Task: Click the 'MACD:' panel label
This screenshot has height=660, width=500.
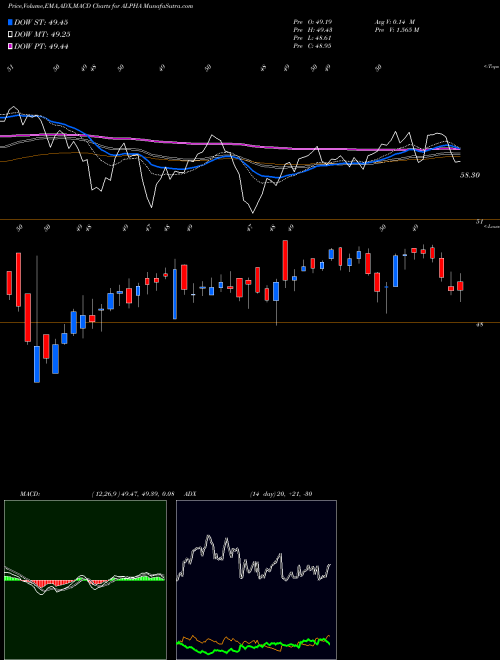Action: (x=29, y=494)
